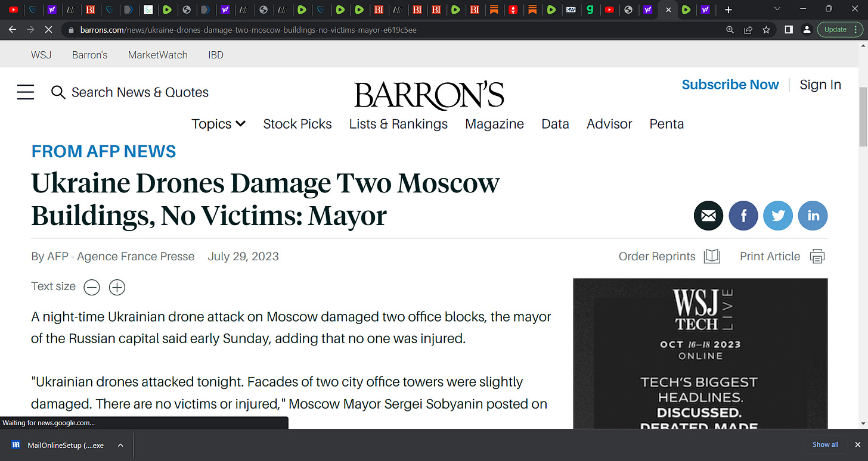Click the address bar URL field

pyautogui.click(x=393, y=30)
